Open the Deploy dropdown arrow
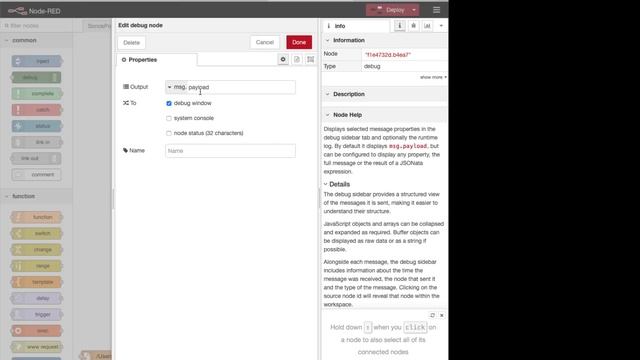Screen dimensions: 640x360 [414, 10]
